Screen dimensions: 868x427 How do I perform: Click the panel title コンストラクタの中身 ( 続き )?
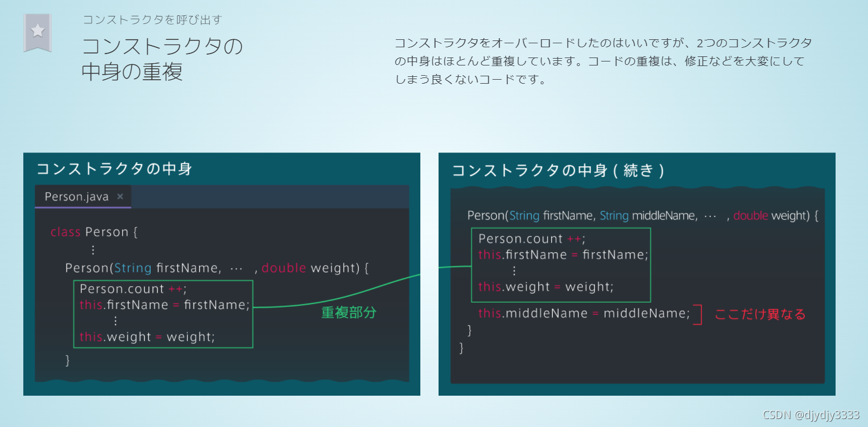(x=558, y=170)
